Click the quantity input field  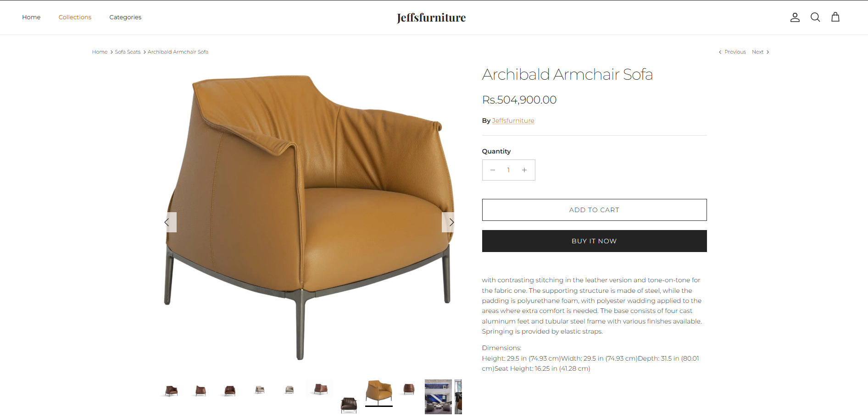pyautogui.click(x=508, y=170)
